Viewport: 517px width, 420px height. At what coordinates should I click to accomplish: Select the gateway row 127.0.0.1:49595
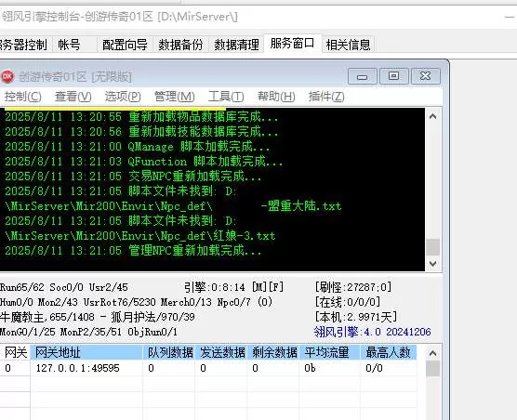click(208, 368)
